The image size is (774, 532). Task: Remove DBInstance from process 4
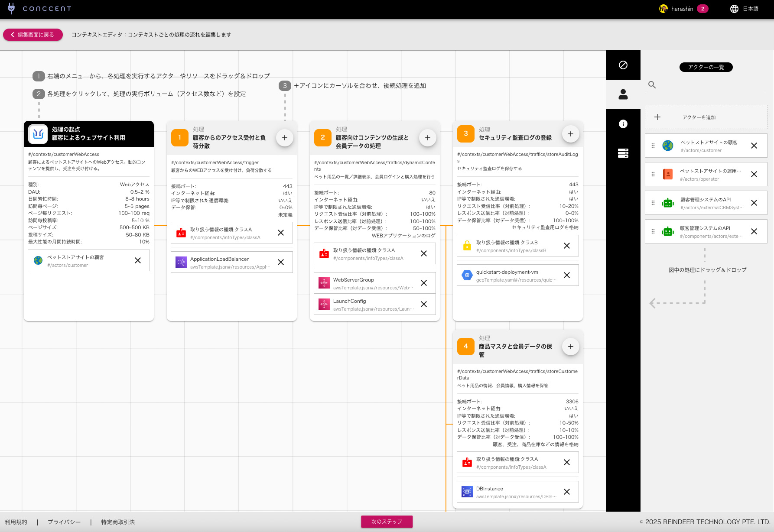[566, 492]
